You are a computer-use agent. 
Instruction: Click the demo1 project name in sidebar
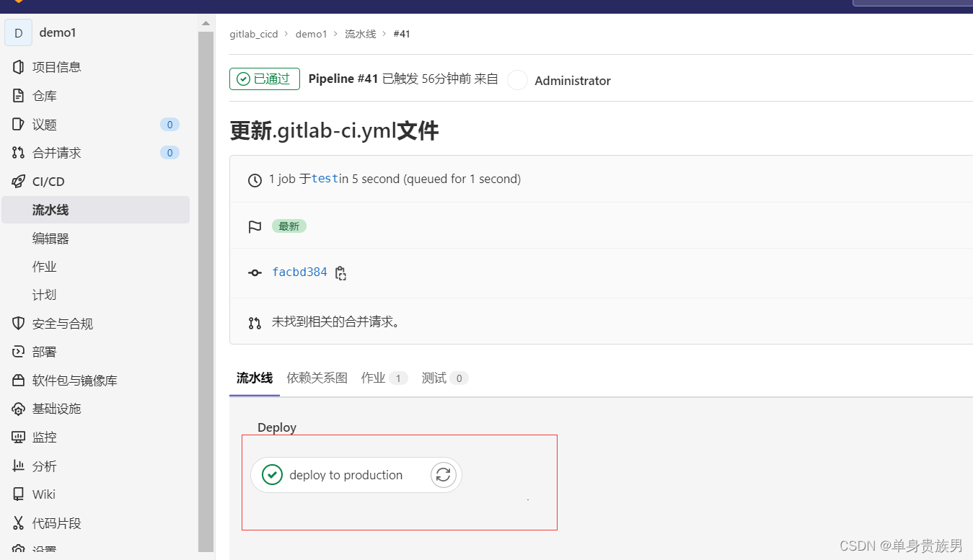(58, 32)
